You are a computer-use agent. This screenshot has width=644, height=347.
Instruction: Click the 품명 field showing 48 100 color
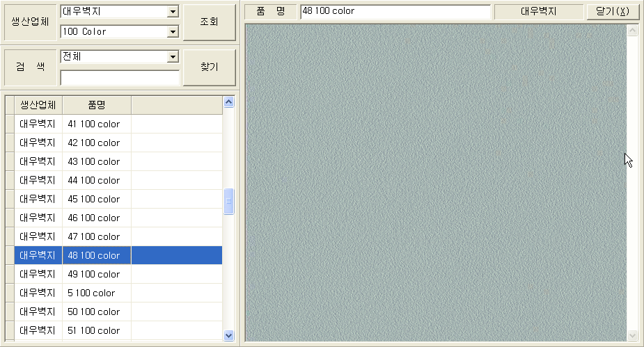395,12
